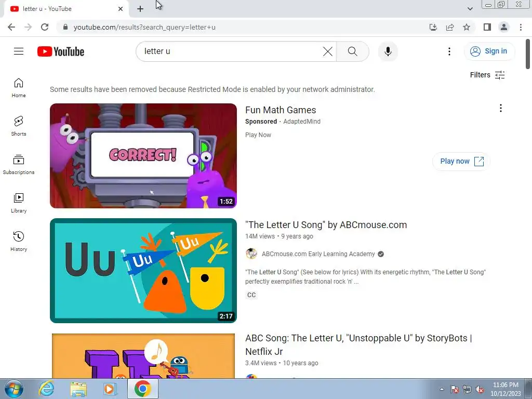
Task: Open ABCmouse.com Early Learning Academy channel
Action: coord(318,254)
